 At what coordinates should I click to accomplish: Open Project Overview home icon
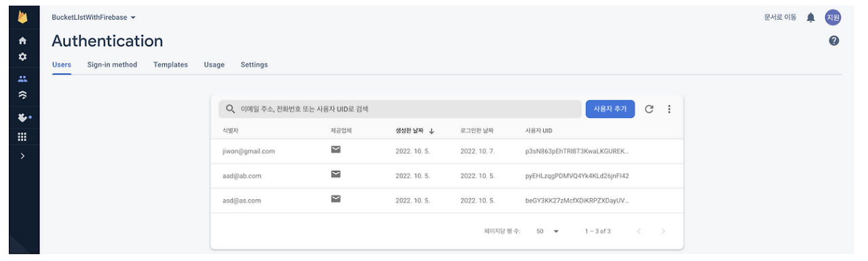tap(22, 41)
